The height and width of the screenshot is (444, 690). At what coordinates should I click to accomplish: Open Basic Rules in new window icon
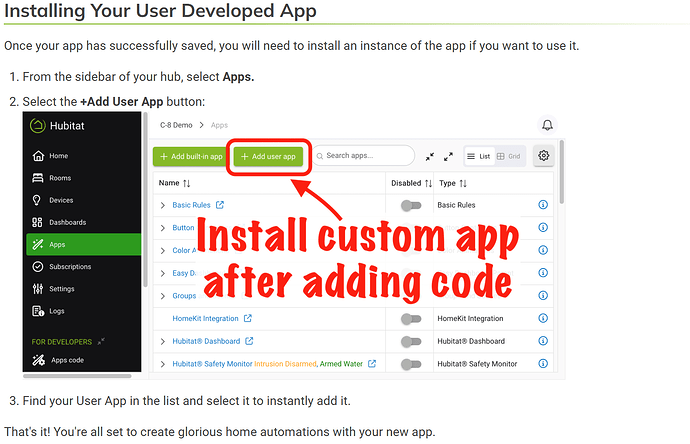[220, 205]
